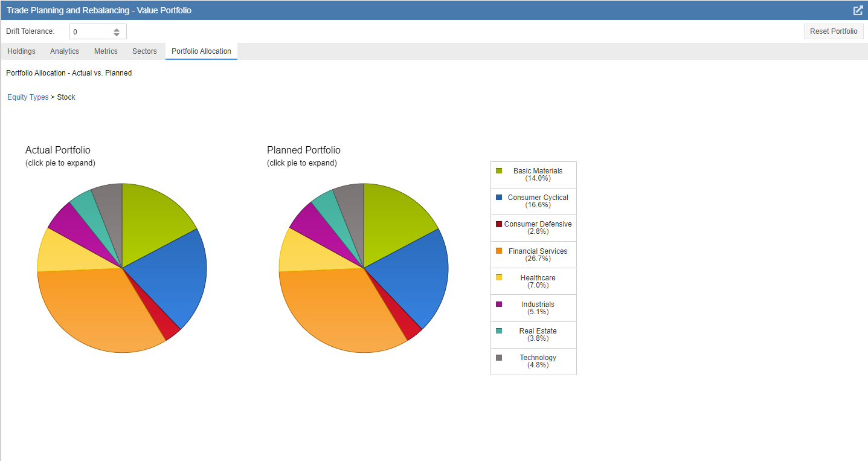Viewport: 868px width, 461px height.
Task: Select the Basic Materials (14.0%) legend label
Action: [538, 175]
